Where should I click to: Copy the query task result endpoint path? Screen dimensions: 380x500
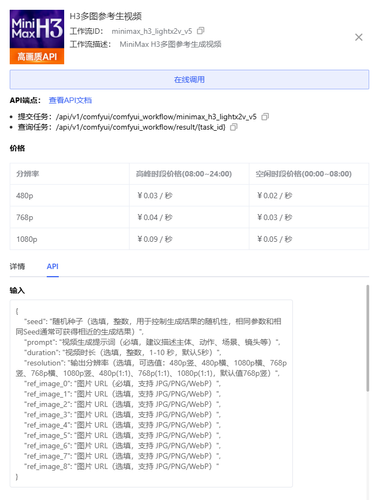click(x=234, y=127)
